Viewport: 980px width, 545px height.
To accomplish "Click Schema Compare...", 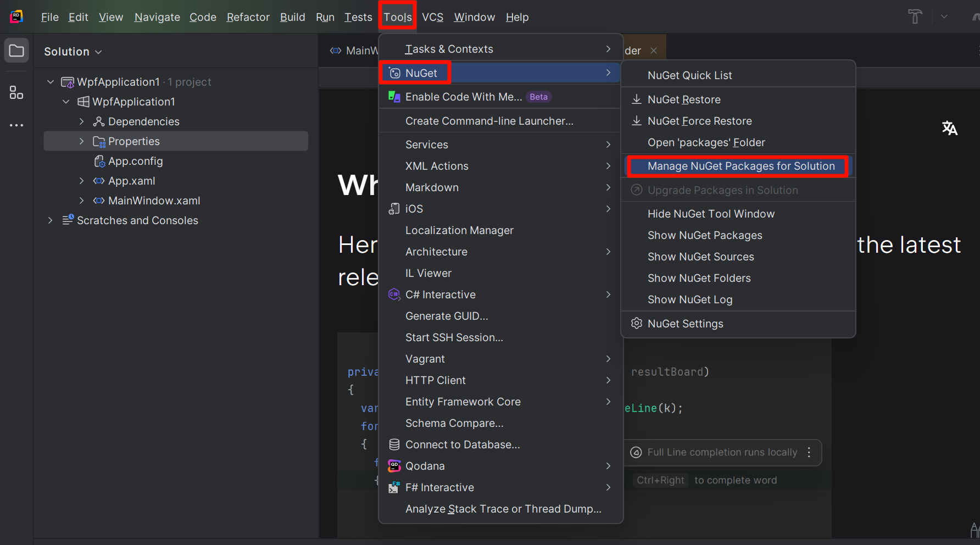I will coord(500,423).
